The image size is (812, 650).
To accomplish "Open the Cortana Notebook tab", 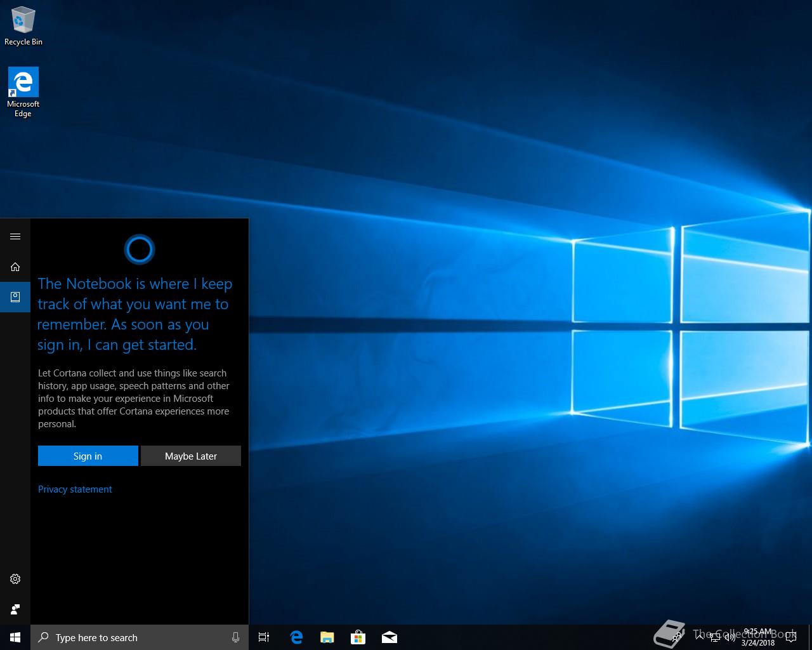I will (x=15, y=297).
